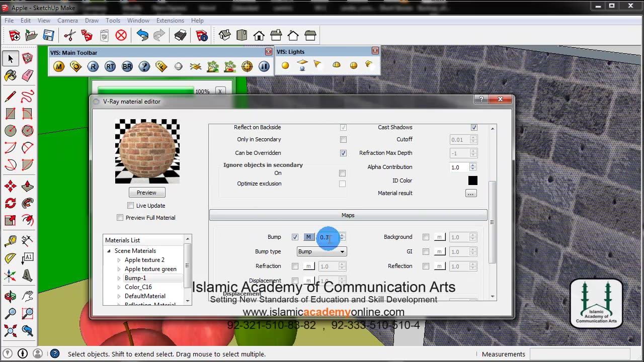This screenshot has height=362, width=644.
Task: Enable the GI map checkbox
Action: 426,251
